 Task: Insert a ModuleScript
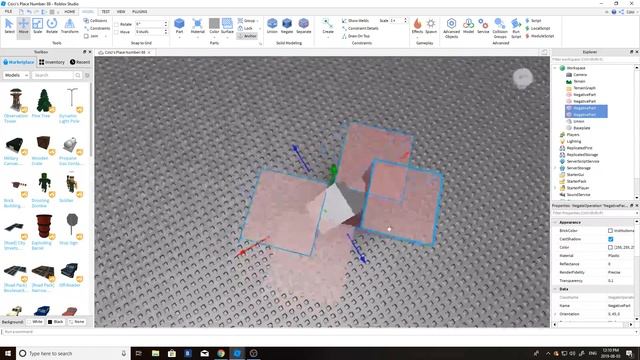coord(539,36)
